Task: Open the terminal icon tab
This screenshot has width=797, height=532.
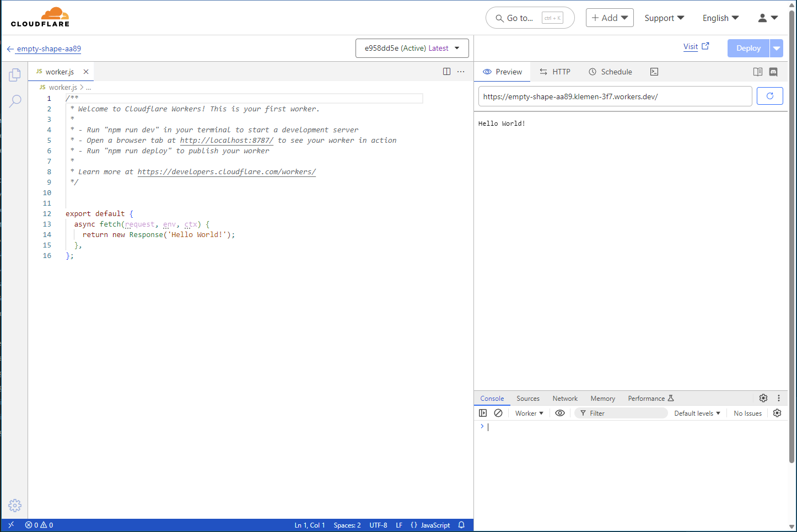Action: 654,72
